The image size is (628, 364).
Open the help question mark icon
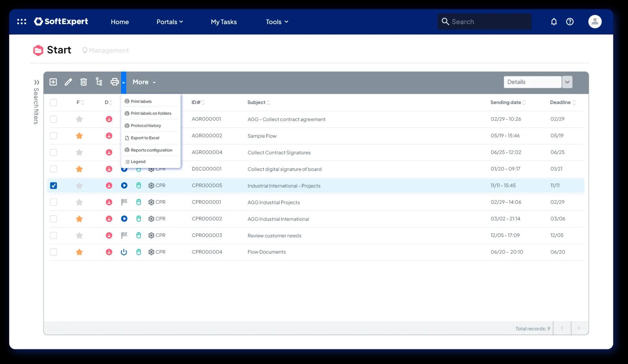pos(570,22)
